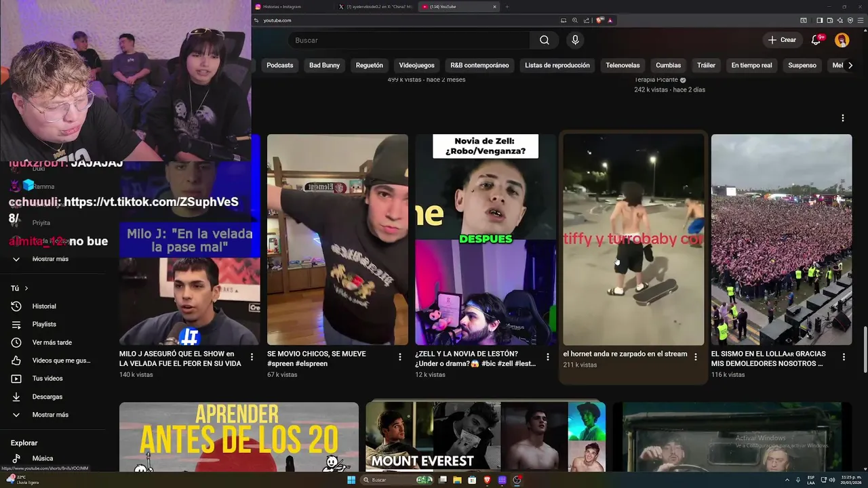Select the R&B contemporáneo chip
868x488 pixels.
[x=479, y=65]
